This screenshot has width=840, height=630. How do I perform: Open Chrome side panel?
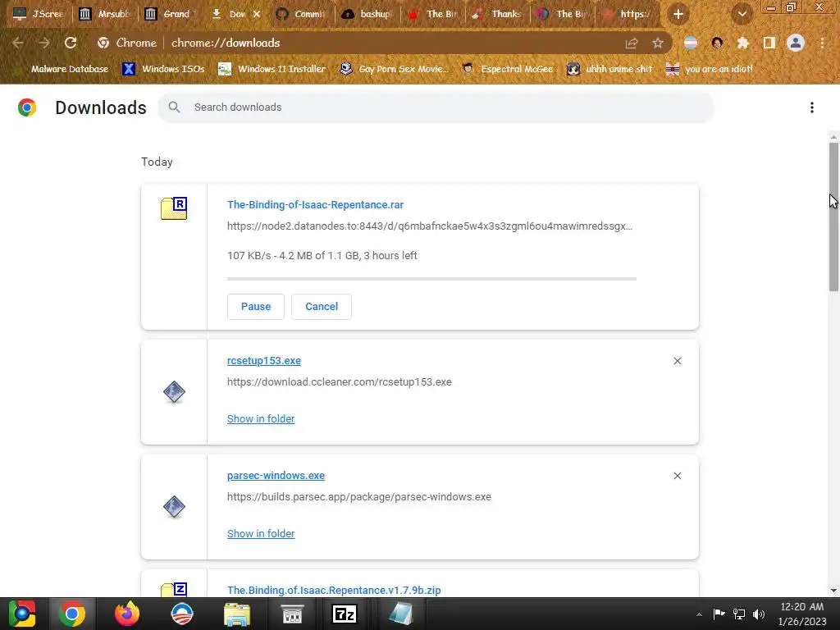769,43
